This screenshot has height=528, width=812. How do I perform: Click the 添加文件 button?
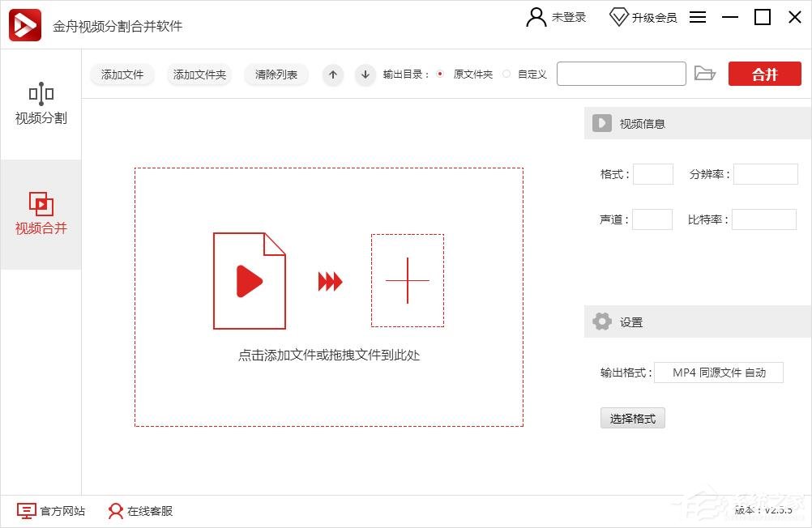tap(122, 75)
